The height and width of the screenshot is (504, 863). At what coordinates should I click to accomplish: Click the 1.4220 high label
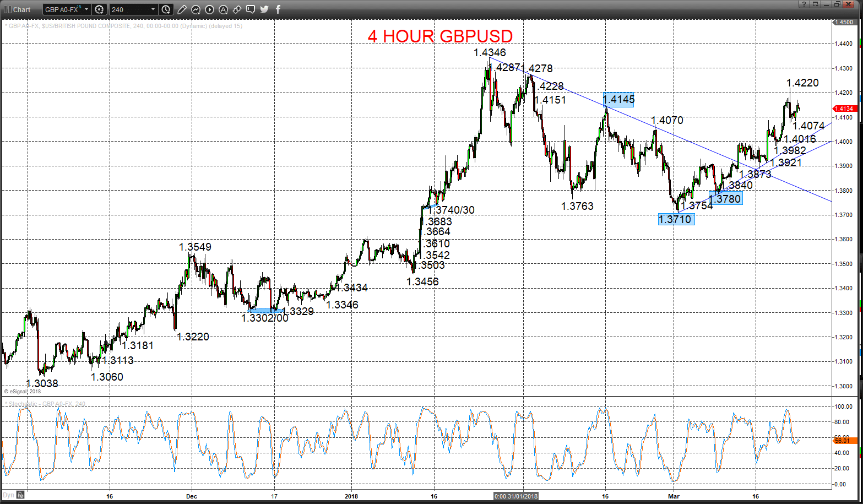click(802, 83)
